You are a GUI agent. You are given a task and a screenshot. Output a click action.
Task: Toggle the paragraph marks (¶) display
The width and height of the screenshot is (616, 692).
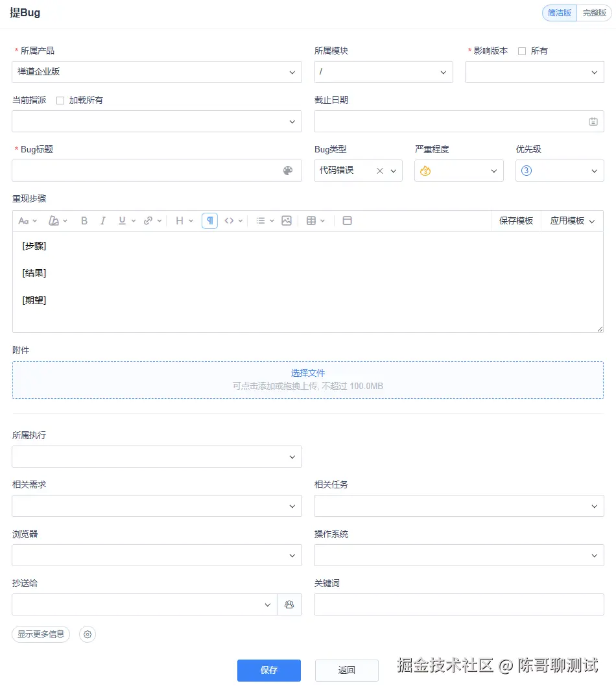tap(209, 221)
